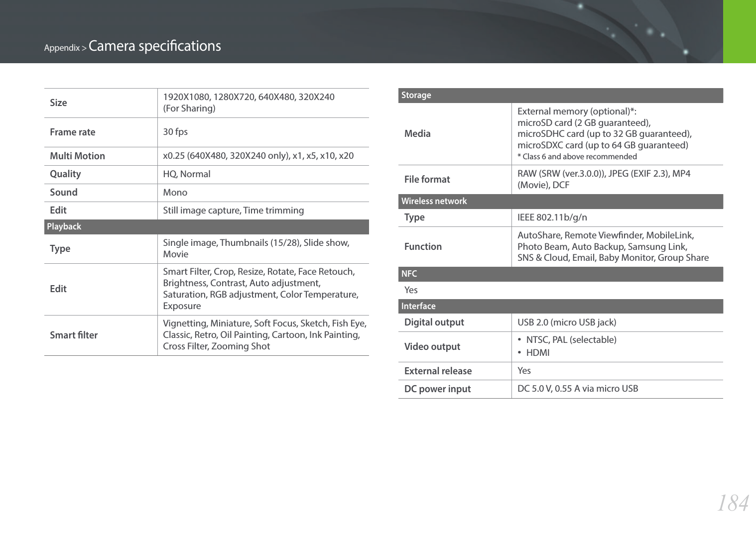The width and height of the screenshot is (756, 535).
Task: Select the 'Multi Motion' label
Action: [x=77, y=156]
